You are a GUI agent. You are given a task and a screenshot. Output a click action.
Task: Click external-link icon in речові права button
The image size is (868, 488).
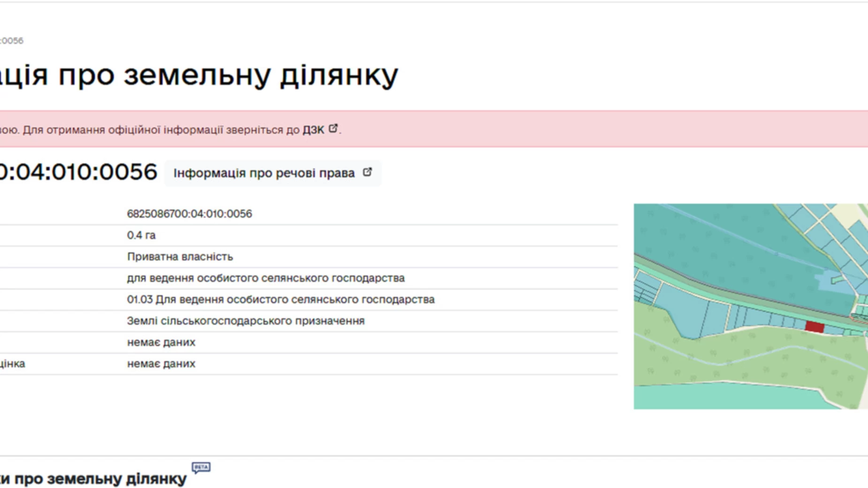[x=367, y=172]
